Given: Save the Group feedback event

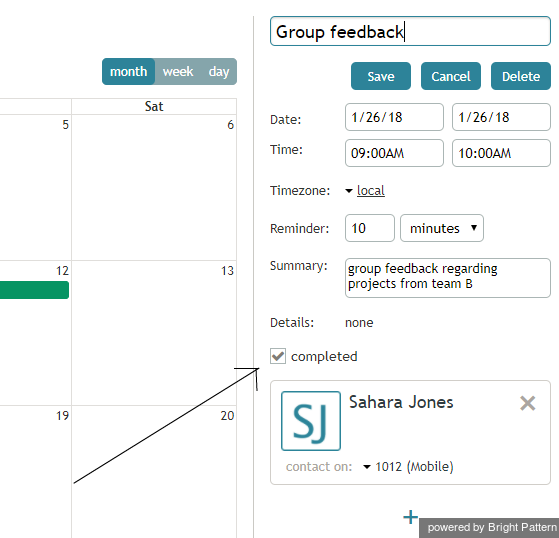Looking at the screenshot, I should pyautogui.click(x=381, y=76).
